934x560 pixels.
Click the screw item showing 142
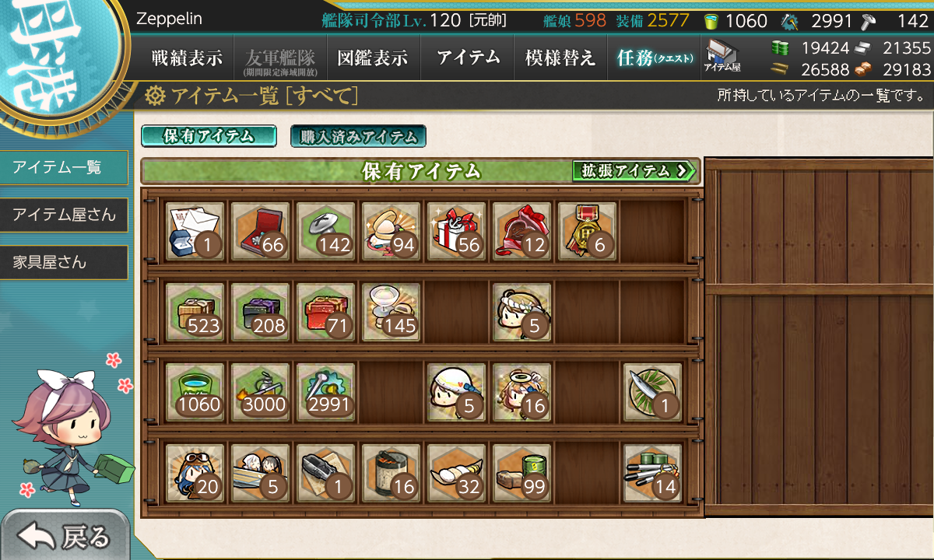click(x=326, y=231)
